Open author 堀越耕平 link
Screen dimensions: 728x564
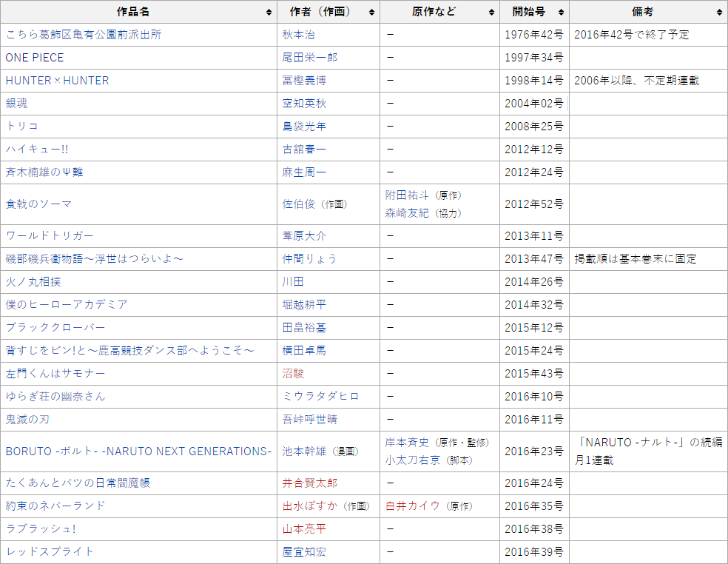[304, 305]
